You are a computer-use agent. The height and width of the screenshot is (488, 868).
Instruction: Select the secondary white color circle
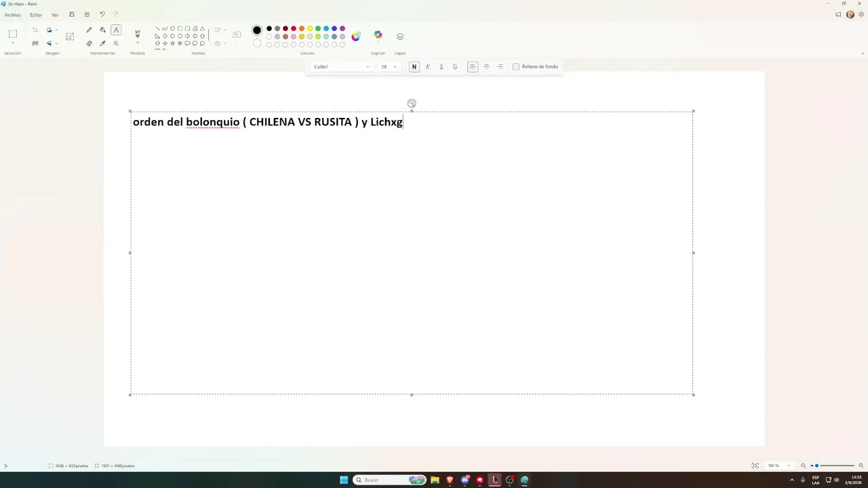tap(257, 43)
